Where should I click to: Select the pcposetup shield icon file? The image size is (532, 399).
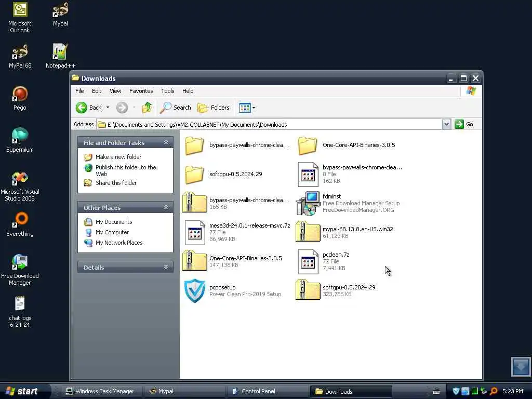(x=233, y=291)
